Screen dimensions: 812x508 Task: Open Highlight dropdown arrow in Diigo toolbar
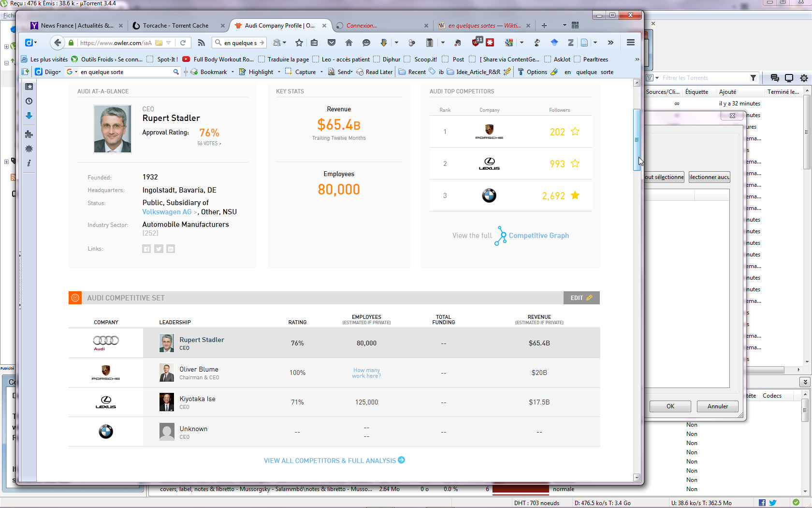click(x=279, y=72)
